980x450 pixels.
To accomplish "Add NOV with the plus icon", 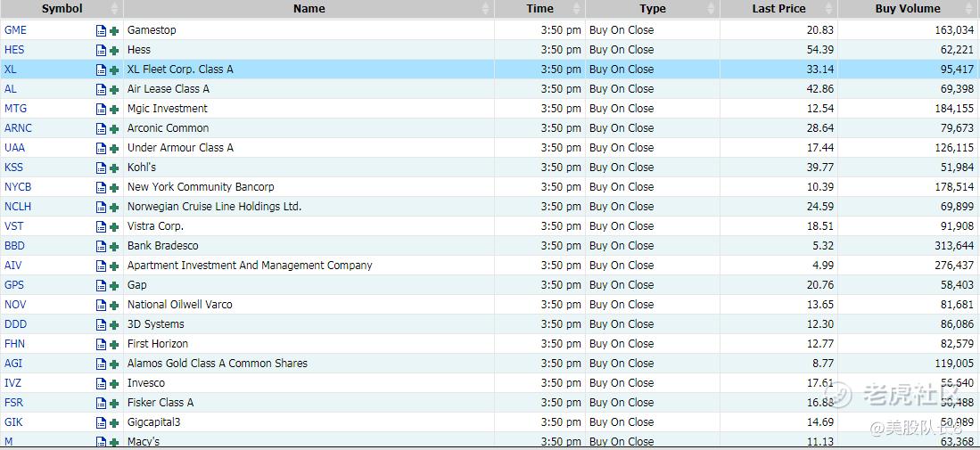I will click(114, 306).
